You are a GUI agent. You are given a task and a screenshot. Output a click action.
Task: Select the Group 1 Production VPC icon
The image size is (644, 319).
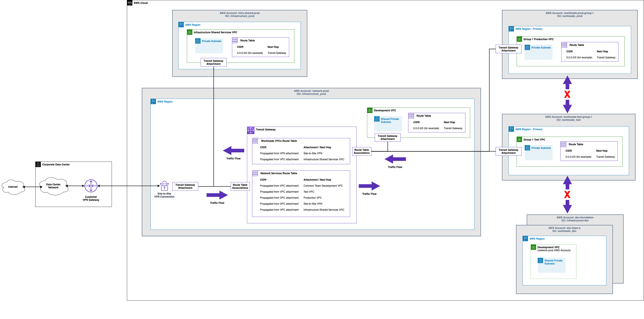pyautogui.click(x=519, y=39)
